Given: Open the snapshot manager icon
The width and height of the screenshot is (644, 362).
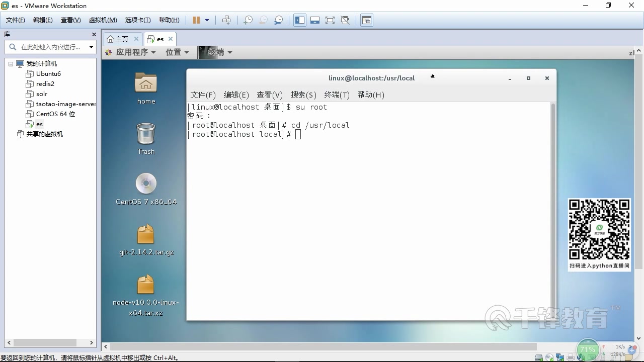Looking at the screenshot, I should (278, 20).
